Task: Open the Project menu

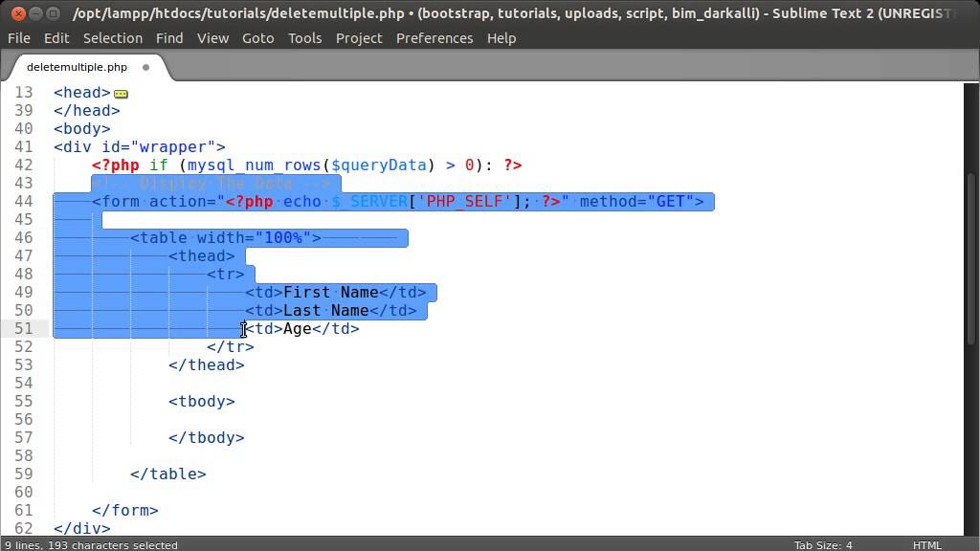Action: point(359,38)
